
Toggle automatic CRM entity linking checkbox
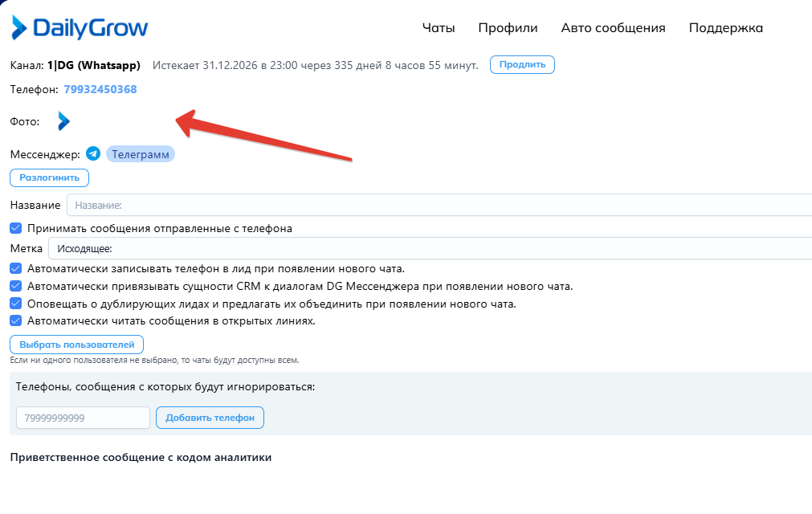click(x=16, y=286)
